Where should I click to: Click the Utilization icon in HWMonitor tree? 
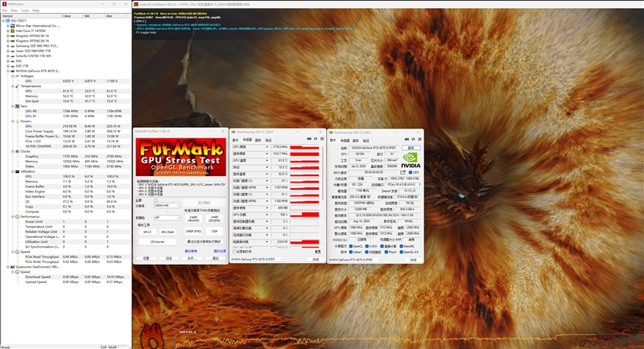click(17, 171)
